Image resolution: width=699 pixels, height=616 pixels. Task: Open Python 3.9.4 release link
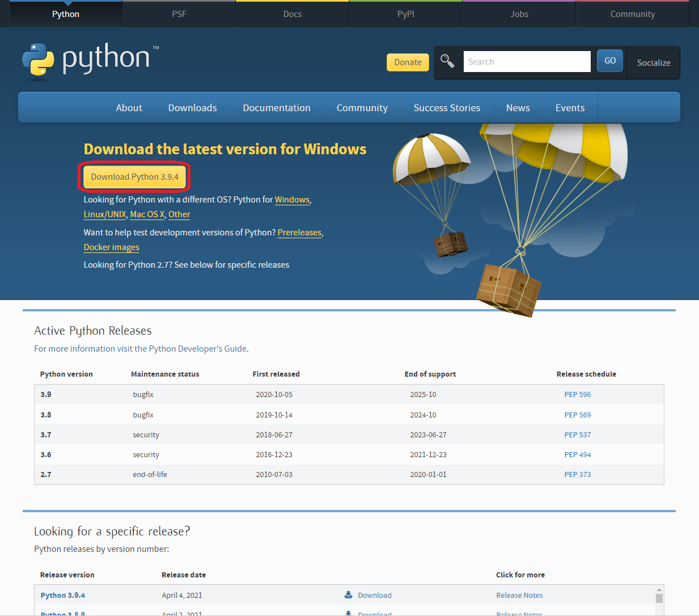point(63,596)
